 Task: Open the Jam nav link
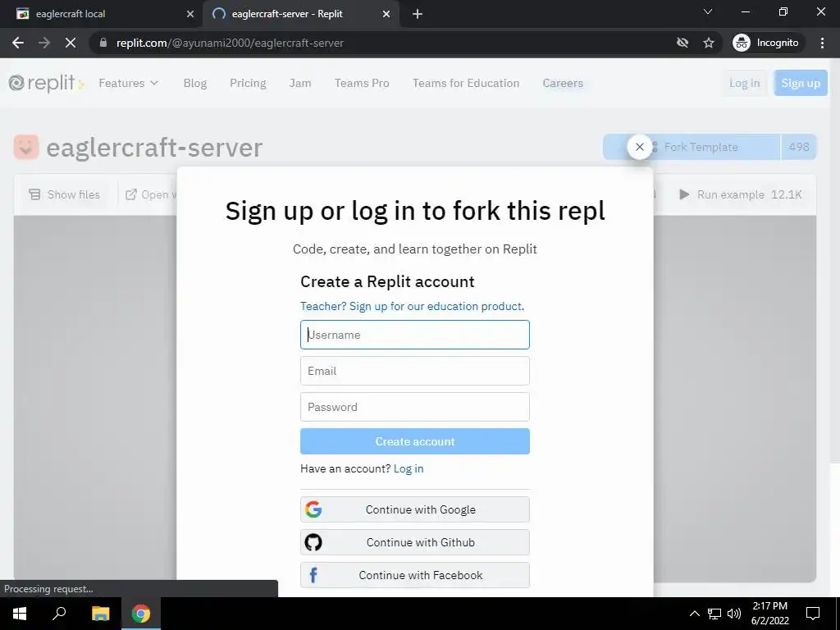300,83
